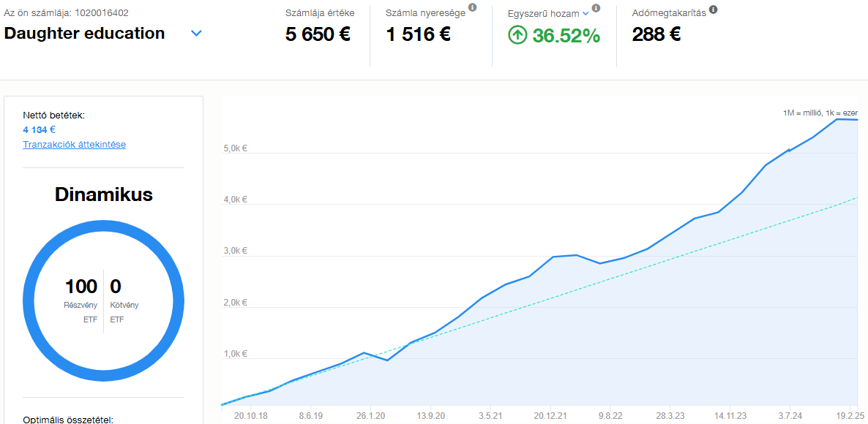868x424 pixels.
Task: Click the Számlája értéke label
Action: pyautogui.click(x=320, y=12)
